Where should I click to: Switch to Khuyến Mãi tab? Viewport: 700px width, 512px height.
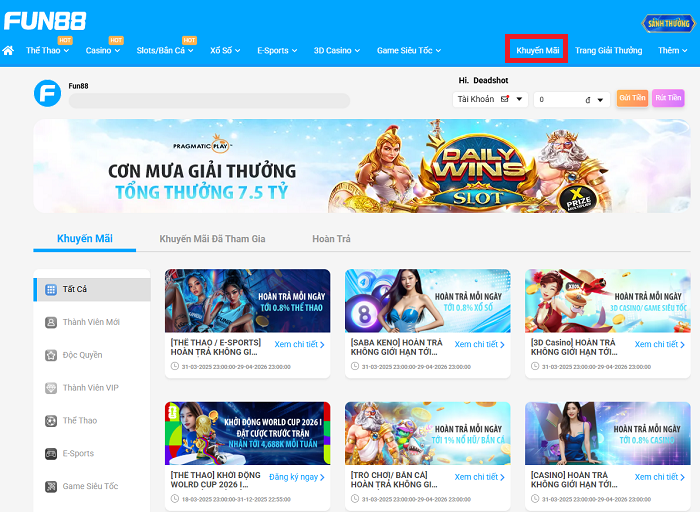tap(84, 239)
